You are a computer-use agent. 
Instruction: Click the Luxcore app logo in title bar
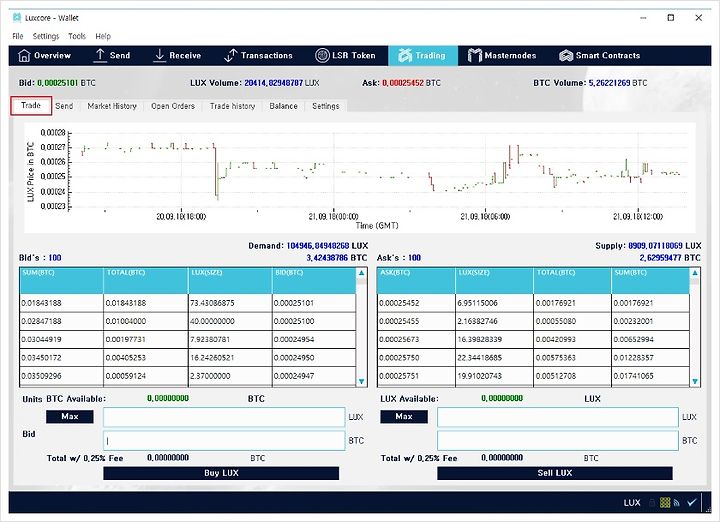click(17, 17)
